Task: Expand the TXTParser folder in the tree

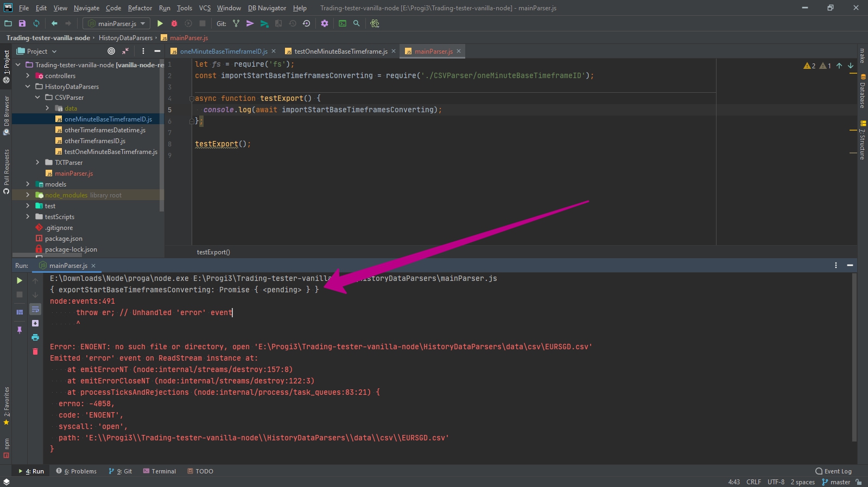Action: coord(37,162)
